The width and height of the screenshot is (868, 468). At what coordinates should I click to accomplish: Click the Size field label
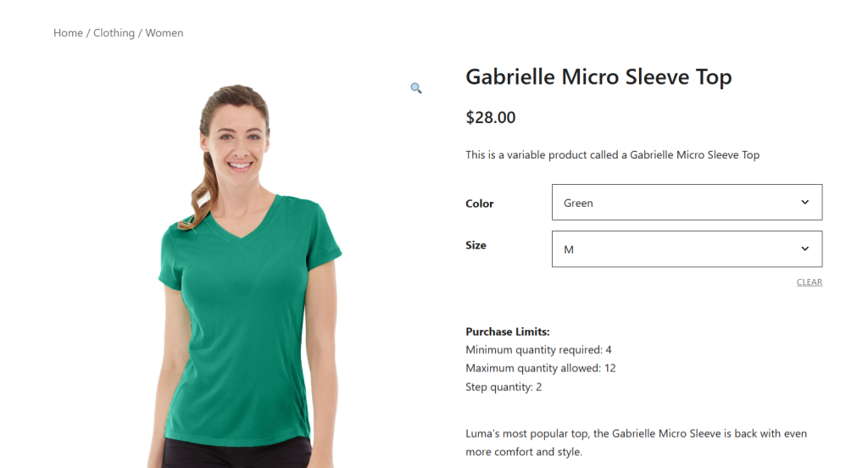476,245
